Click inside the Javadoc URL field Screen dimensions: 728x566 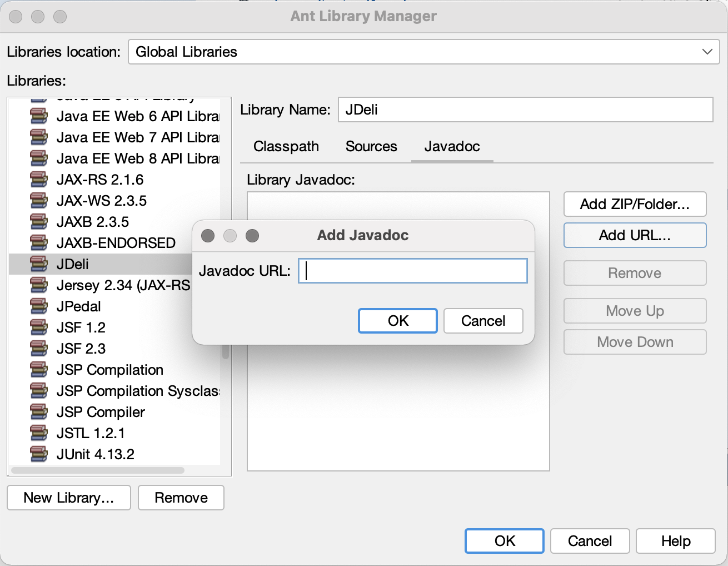[x=412, y=271]
